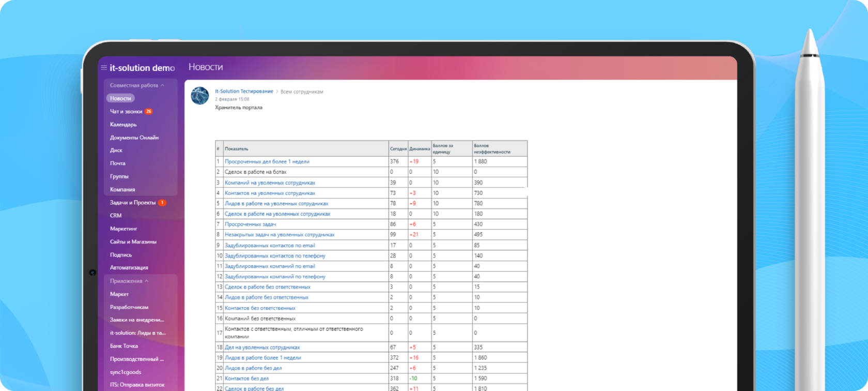This screenshot has height=391, width=868.
Task: Click the +21 dynamics value
Action: [x=414, y=235]
